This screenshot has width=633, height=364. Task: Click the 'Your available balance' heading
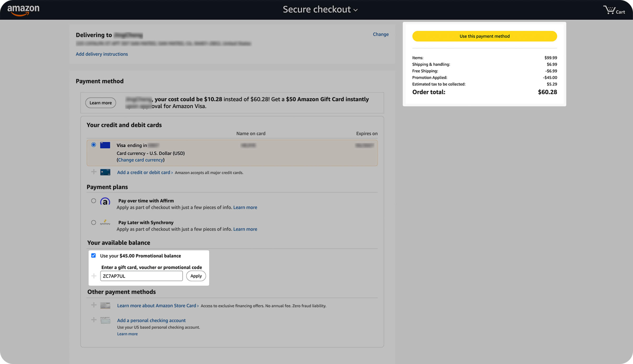tap(119, 243)
